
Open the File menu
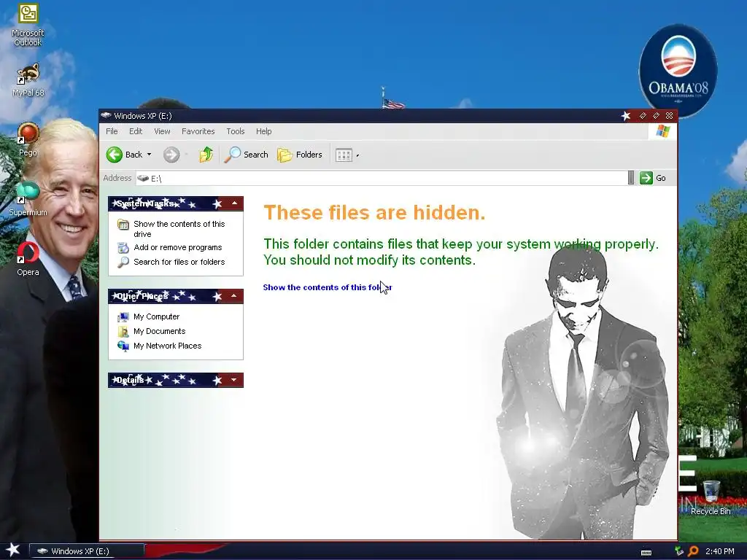coord(112,131)
